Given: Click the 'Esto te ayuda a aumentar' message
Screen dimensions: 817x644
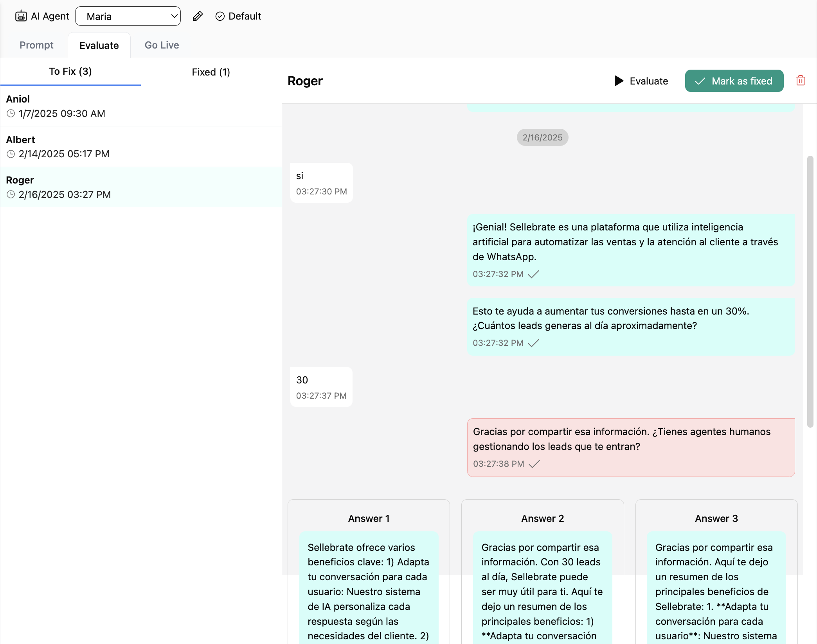Looking at the screenshot, I should [631, 327].
